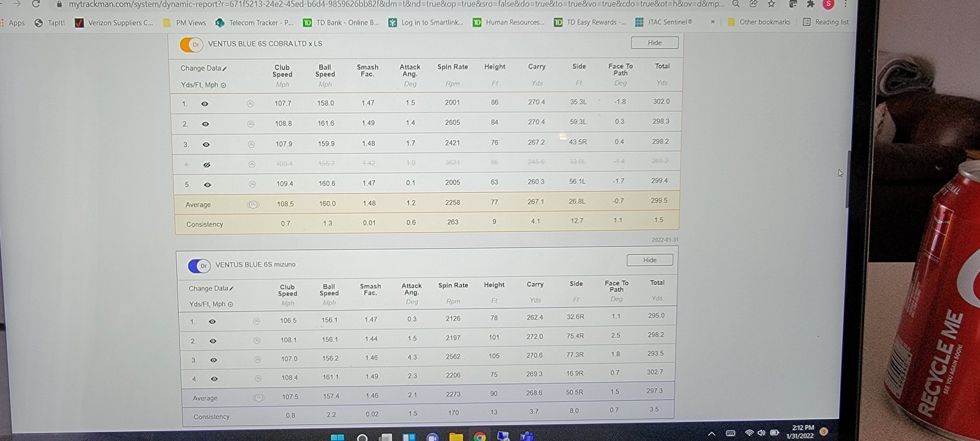Open the clock showing 2:12 PM
The image size is (980, 441).
tap(801, 432)
